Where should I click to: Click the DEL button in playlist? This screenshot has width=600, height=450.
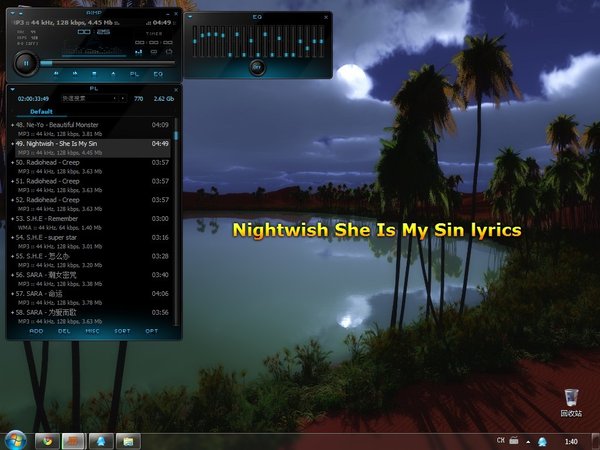click(65, 330)
